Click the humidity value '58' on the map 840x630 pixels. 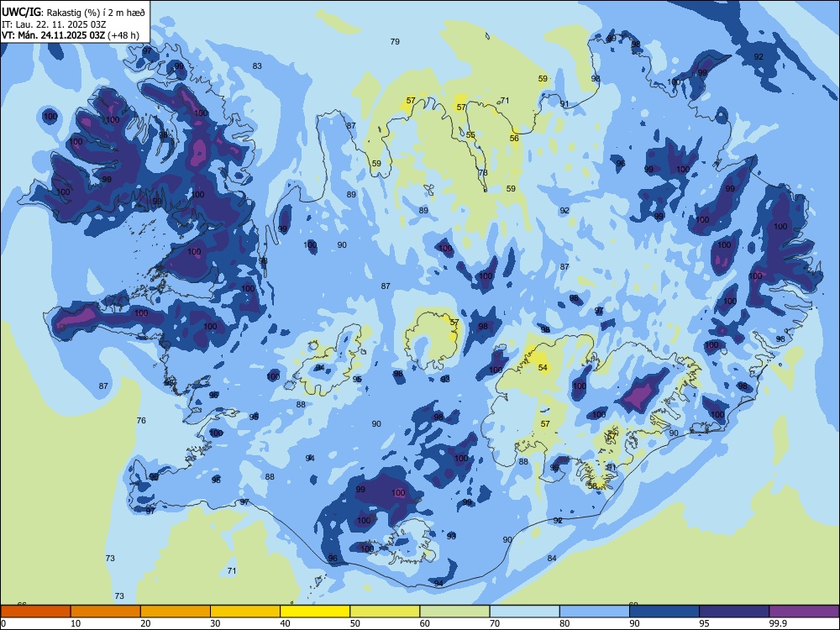tap(592, 486)
